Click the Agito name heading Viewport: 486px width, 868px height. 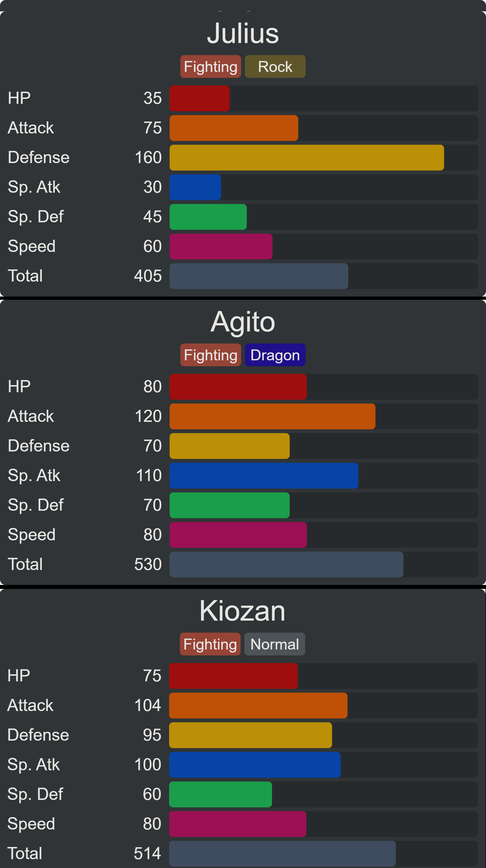click(x=243, y=322)
